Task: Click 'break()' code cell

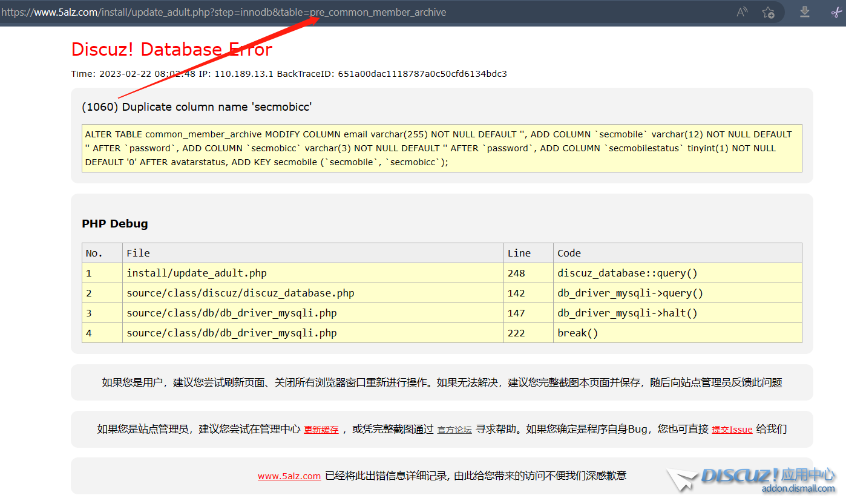Action: pos(678,333)
